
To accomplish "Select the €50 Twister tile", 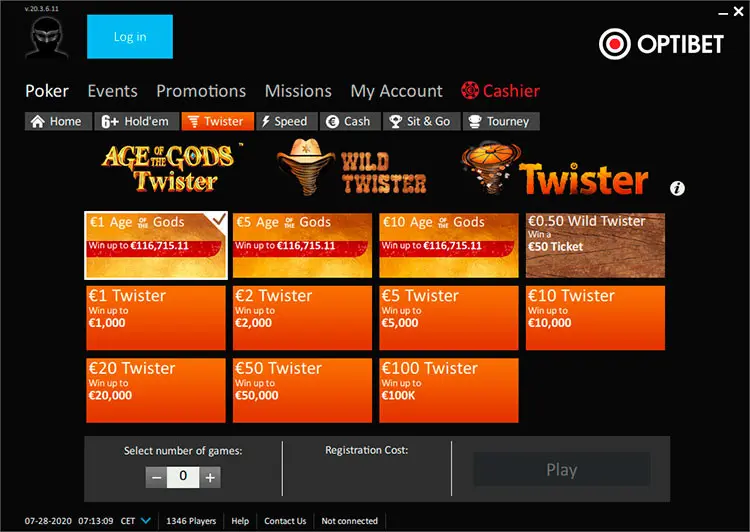I will pos(302,390).
